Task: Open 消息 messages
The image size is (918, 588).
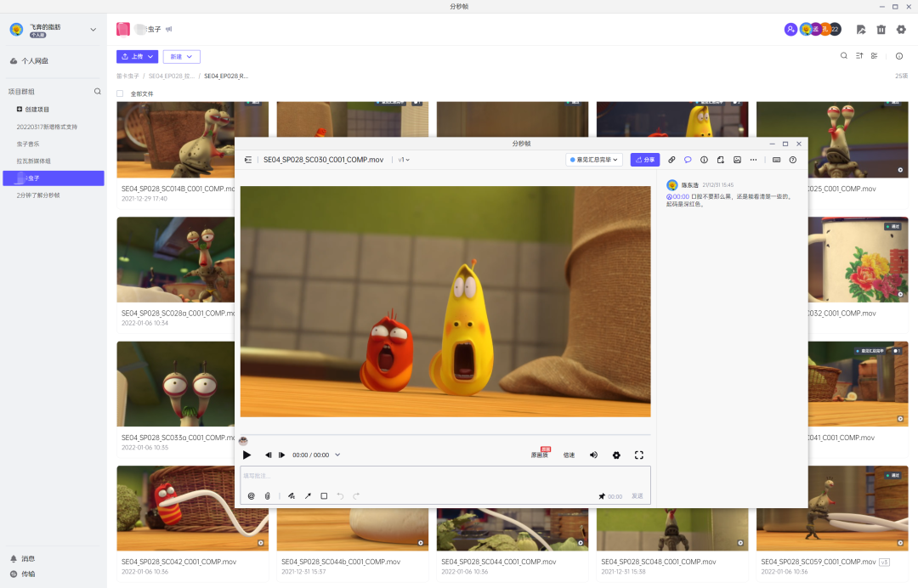Action: tap(23, 558)
